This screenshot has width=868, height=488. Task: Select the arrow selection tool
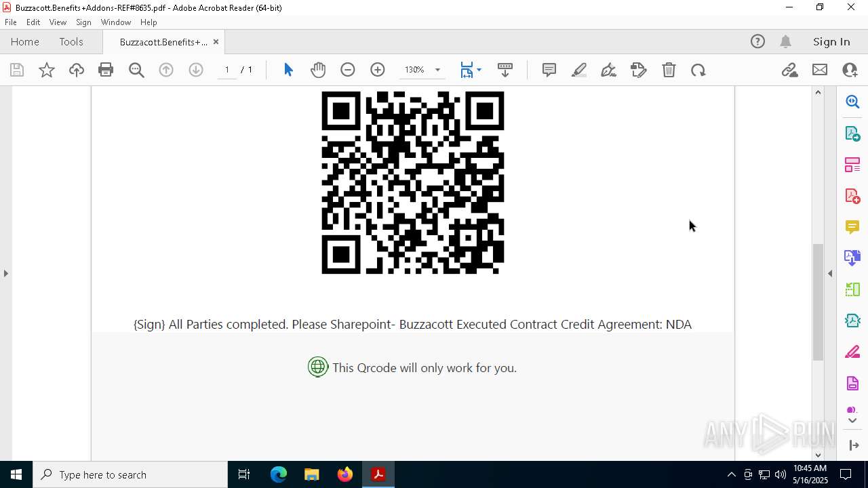[288, 70]
